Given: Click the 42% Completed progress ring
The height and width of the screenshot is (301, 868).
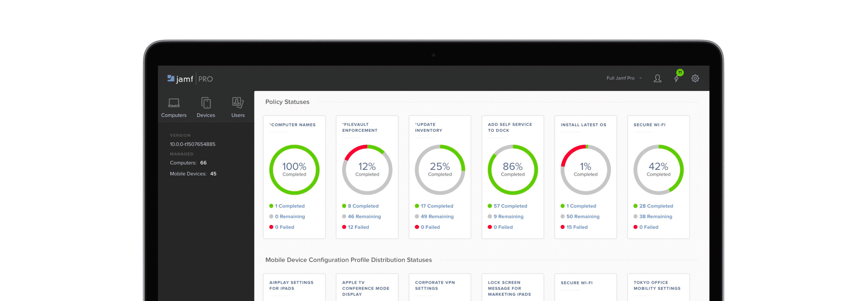Looking at the screenshot, I should click(658, 170).
